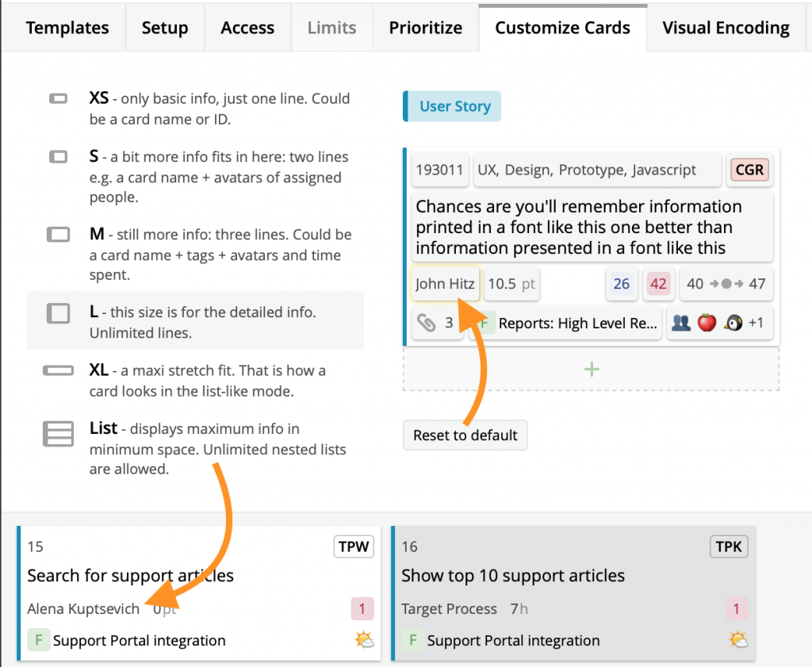Open the Reports: High Level Re... relation
This screenshot has width=812, height=667.
click(577, 323)
